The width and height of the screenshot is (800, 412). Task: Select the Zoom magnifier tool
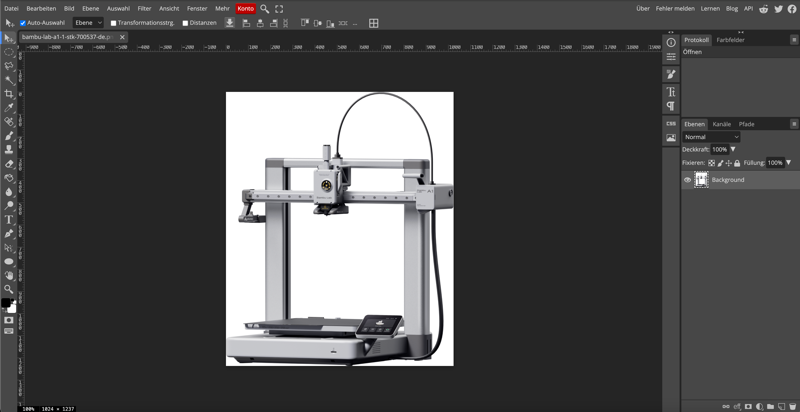(x=9, y=289)
